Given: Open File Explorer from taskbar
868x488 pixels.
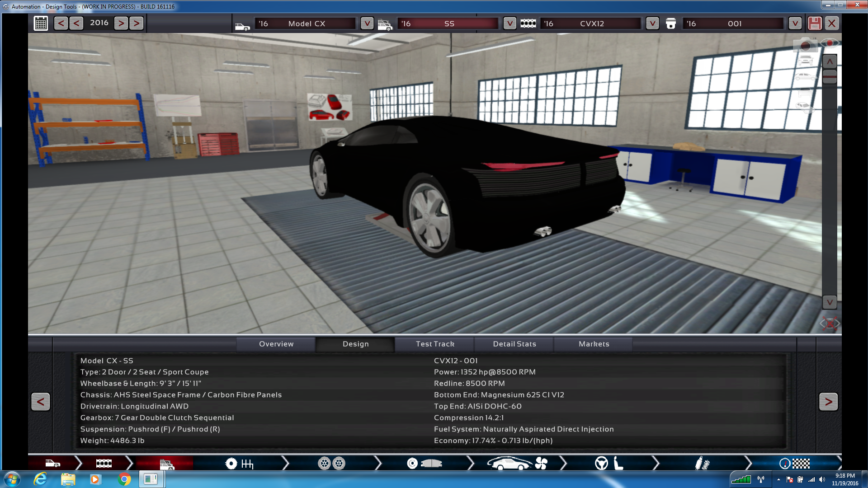Looking at the screenshot, I should pyautogui.click(x=68, y=479).
